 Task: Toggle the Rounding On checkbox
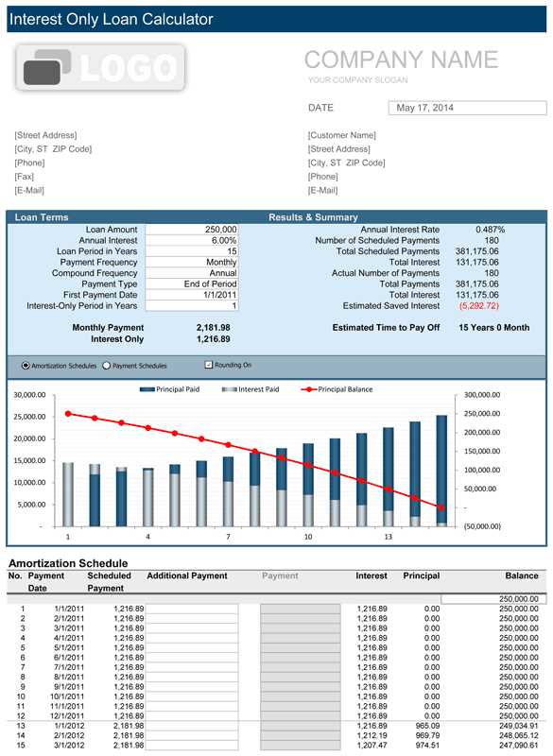(x=208, y=365)
